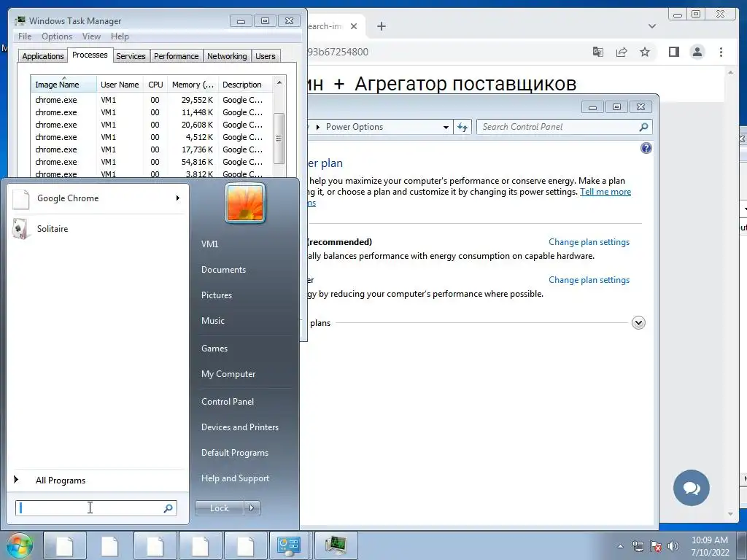Click process list scroll up arrow
Viewport: 747px width, 560px height.
(279, 82)
